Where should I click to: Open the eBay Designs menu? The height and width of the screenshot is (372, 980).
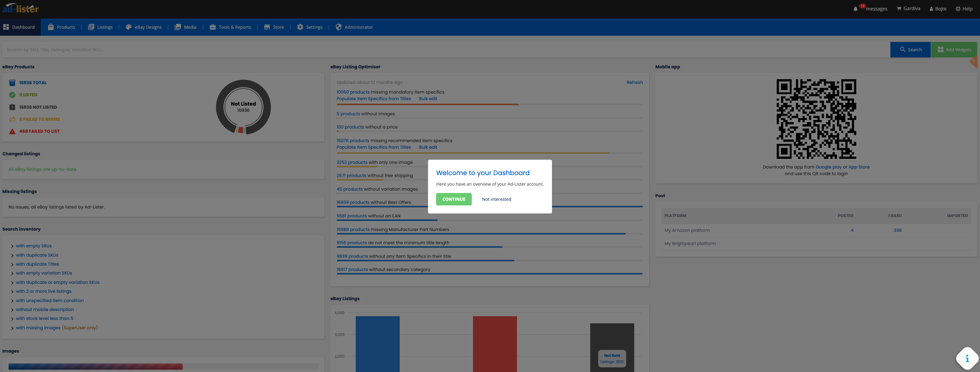pyautogui.click(x=144, y=27)
